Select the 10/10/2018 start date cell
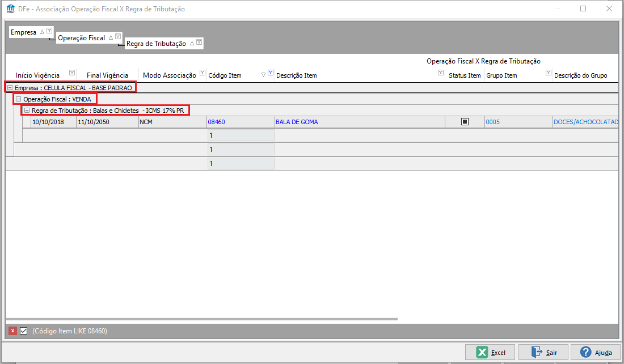 (53, 122)
